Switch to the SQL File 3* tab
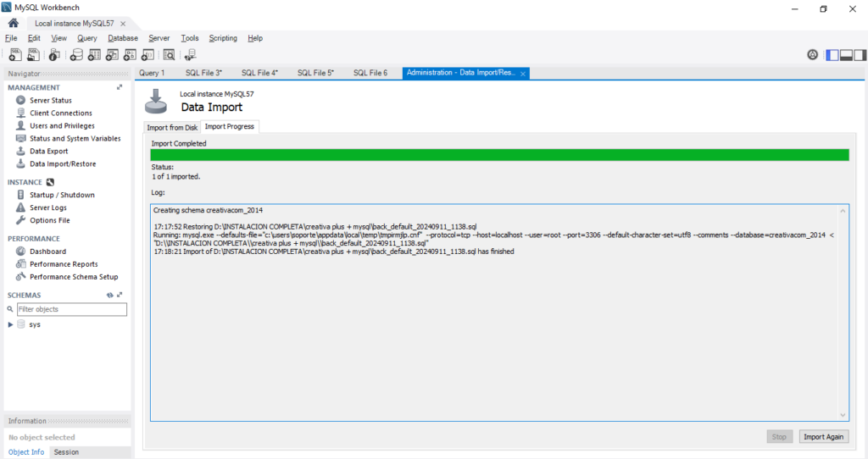The width and height of the screenshot is (868, 459). coord(203,73)
